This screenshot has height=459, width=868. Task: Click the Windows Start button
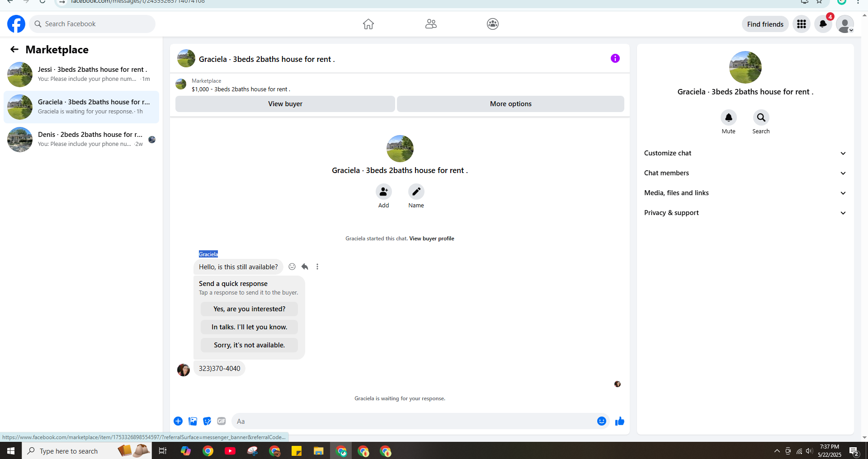(11, 451)
